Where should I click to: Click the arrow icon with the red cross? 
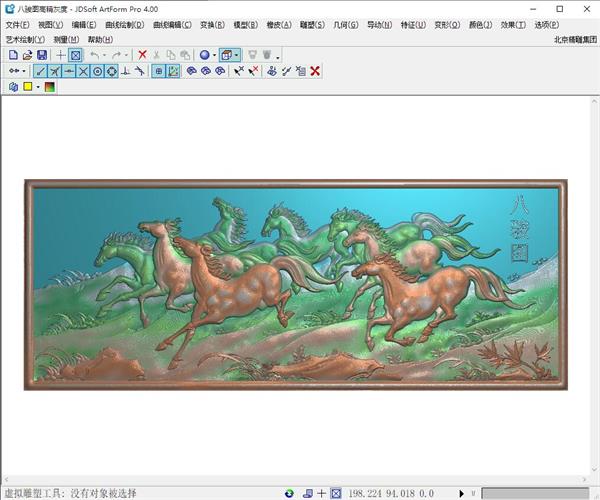click(x=253, y=71)
